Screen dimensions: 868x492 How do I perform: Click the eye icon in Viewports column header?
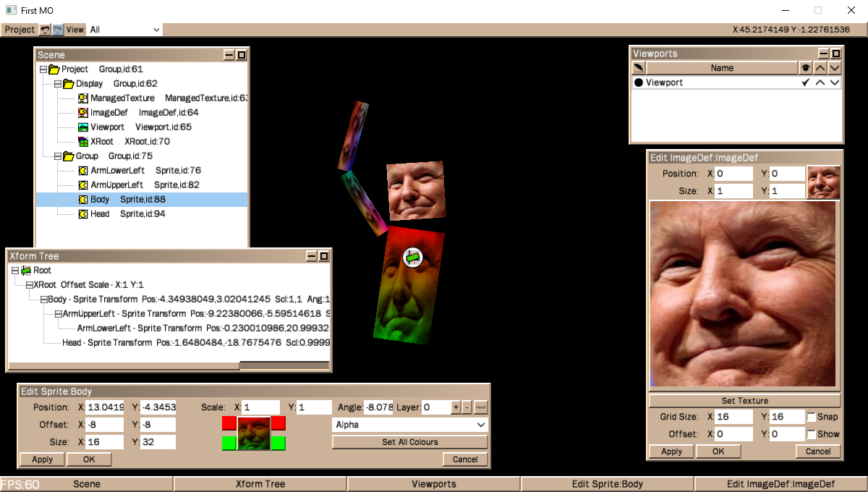click(805, 68)
